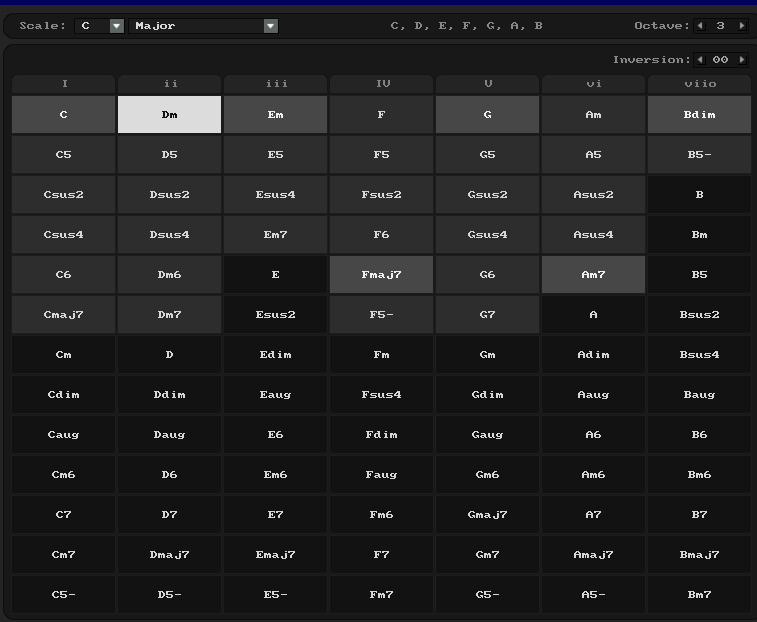The width and height of the screenshot is (757, 622).
Task: Click the IV scale degree header
Action: pos(381,84)
